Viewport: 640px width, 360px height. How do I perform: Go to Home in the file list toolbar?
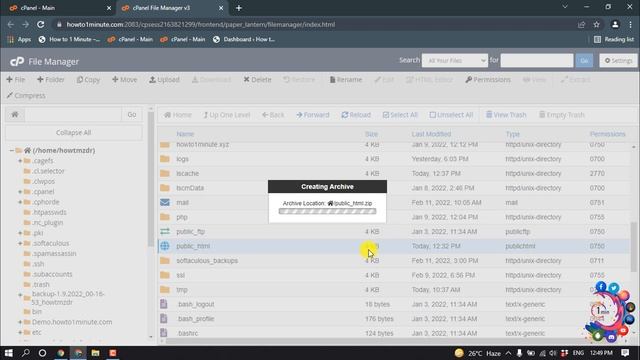click(x=178, y=115)
